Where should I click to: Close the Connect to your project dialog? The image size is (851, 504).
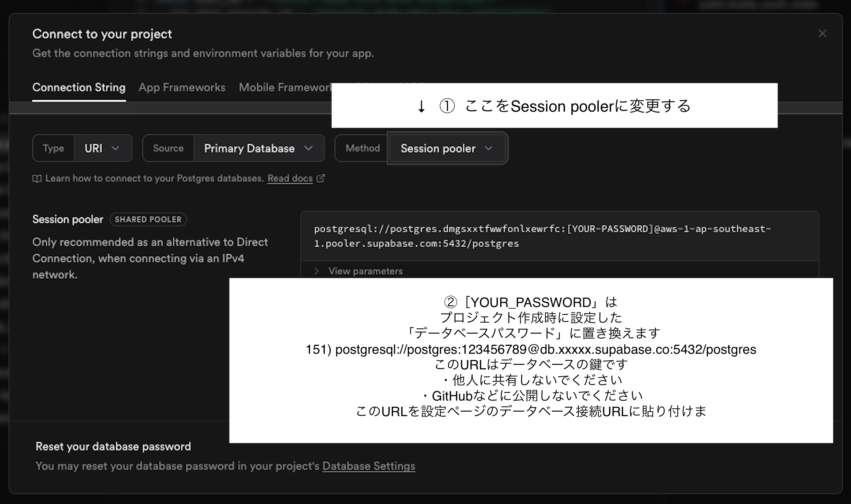pos(822,34)
